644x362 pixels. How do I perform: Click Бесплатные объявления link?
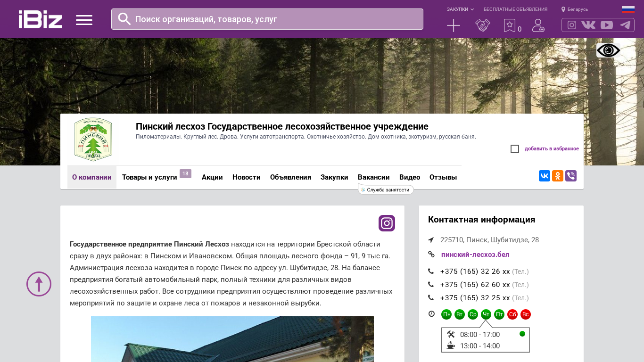pos(515,9)
